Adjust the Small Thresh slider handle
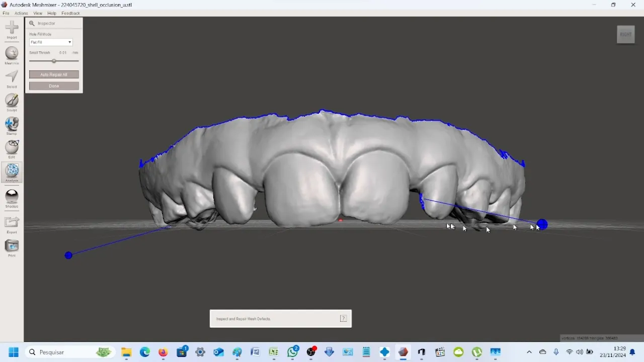Viewport: 644px width, 362px height. point(54,61)
